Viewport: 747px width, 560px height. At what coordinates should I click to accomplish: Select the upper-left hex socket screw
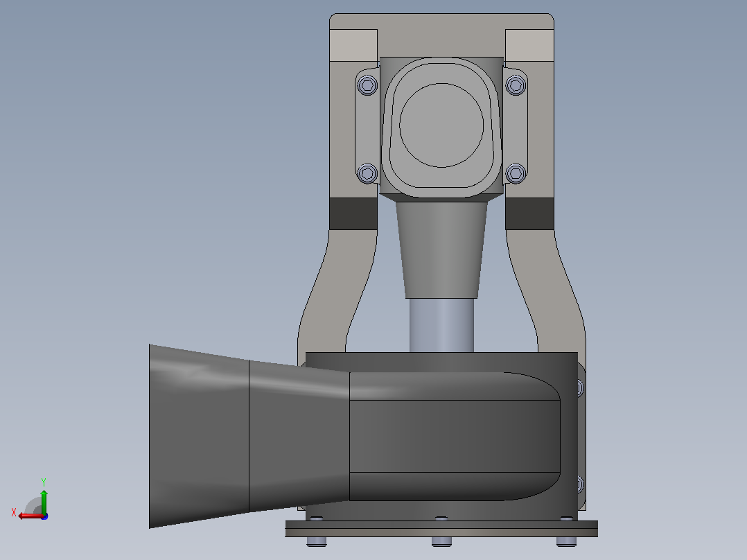pyautogui.click(x=367, y=86)
